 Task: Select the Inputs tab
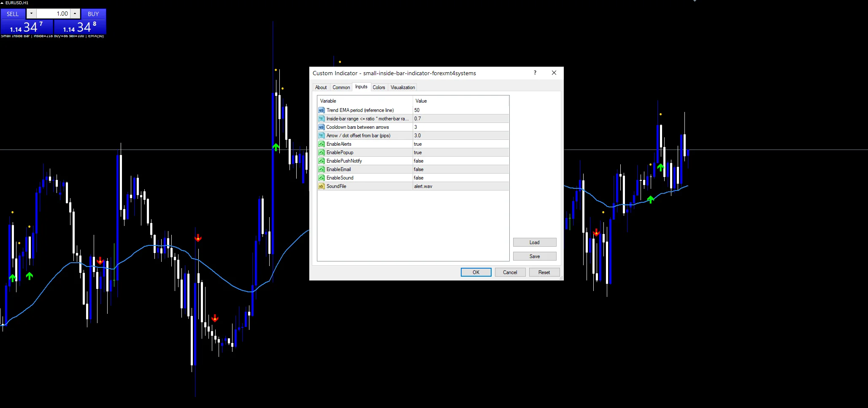click(x=361, y=87)
